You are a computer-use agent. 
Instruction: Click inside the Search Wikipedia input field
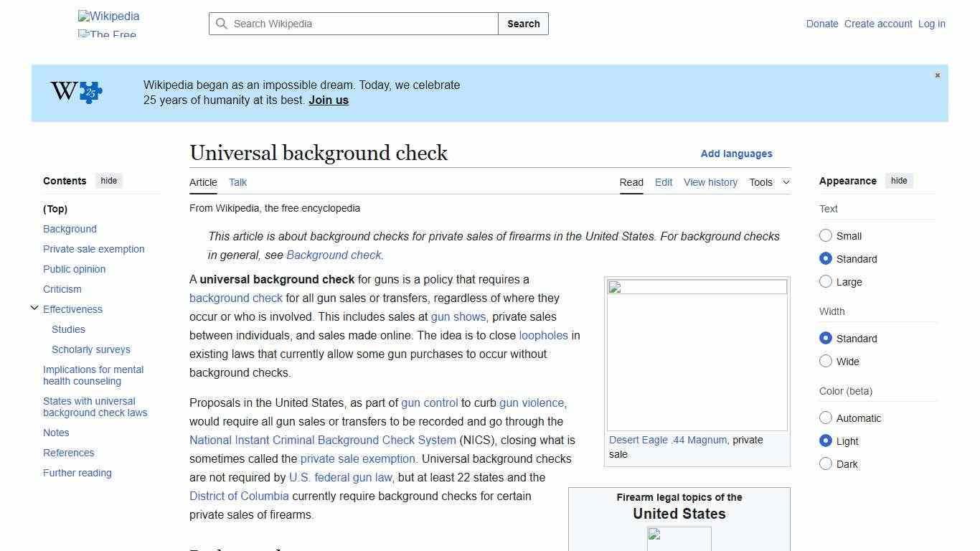352,24
